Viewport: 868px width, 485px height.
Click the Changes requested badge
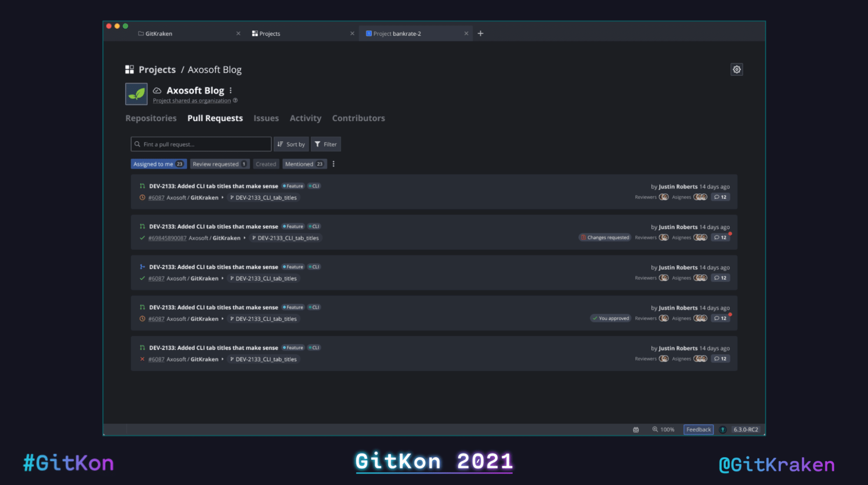click(605, 237)
